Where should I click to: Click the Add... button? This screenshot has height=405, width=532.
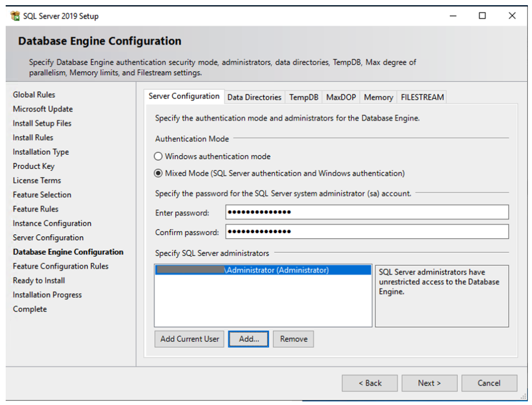[x=249, y=339]
